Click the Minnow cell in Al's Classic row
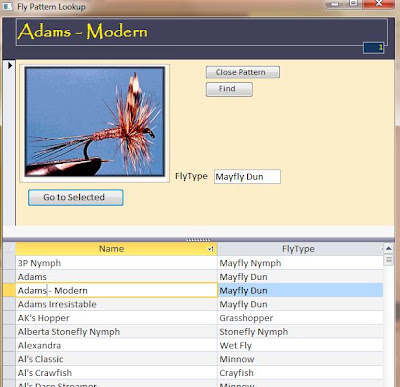Image resolution: width=400 pixels, height=387 pixels. (300, 359)
